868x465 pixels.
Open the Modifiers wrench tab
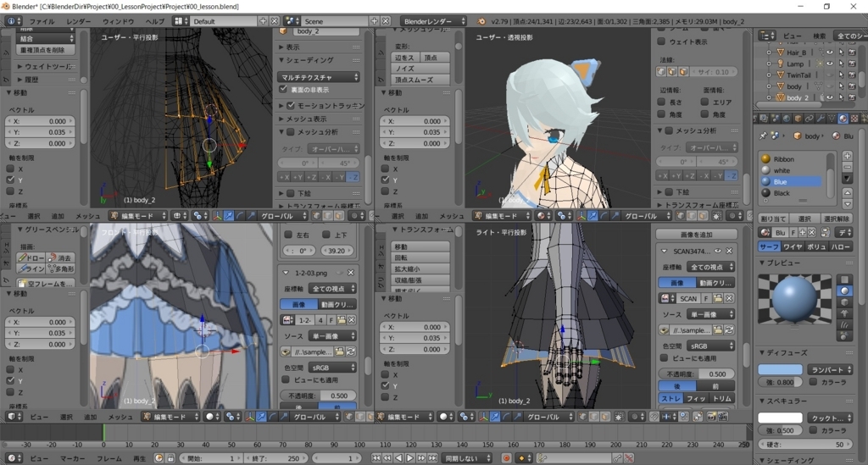821,119
